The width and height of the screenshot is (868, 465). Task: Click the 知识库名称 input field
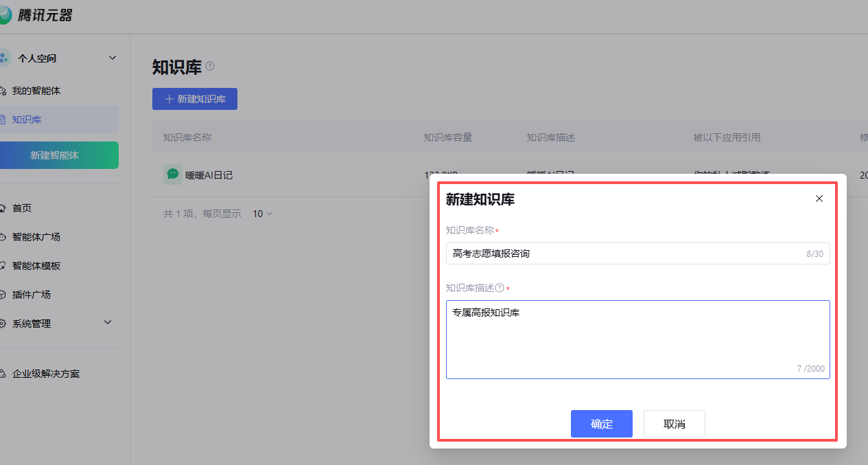click(x=624, y=253)
